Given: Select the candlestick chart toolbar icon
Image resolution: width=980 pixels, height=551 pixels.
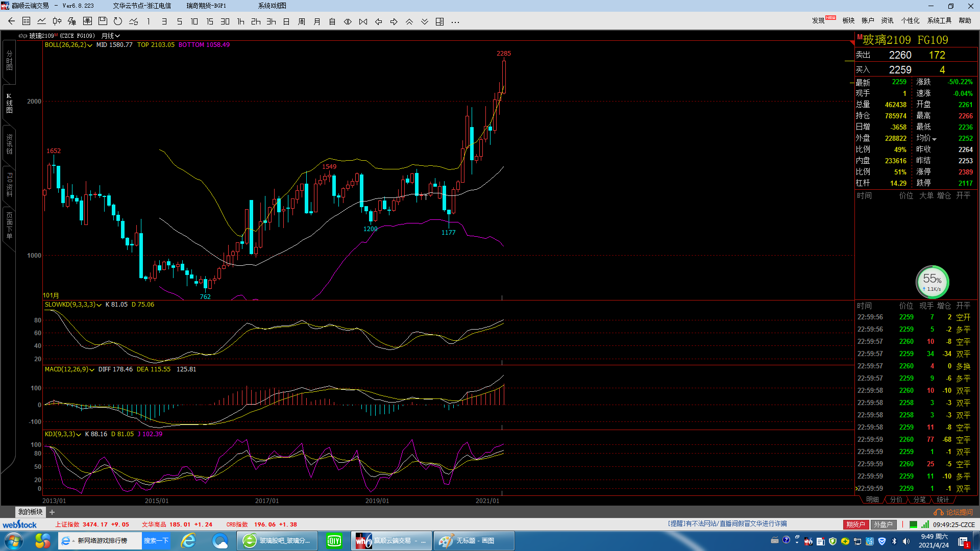Looking at the screenshot, I should tap(57, 21).
